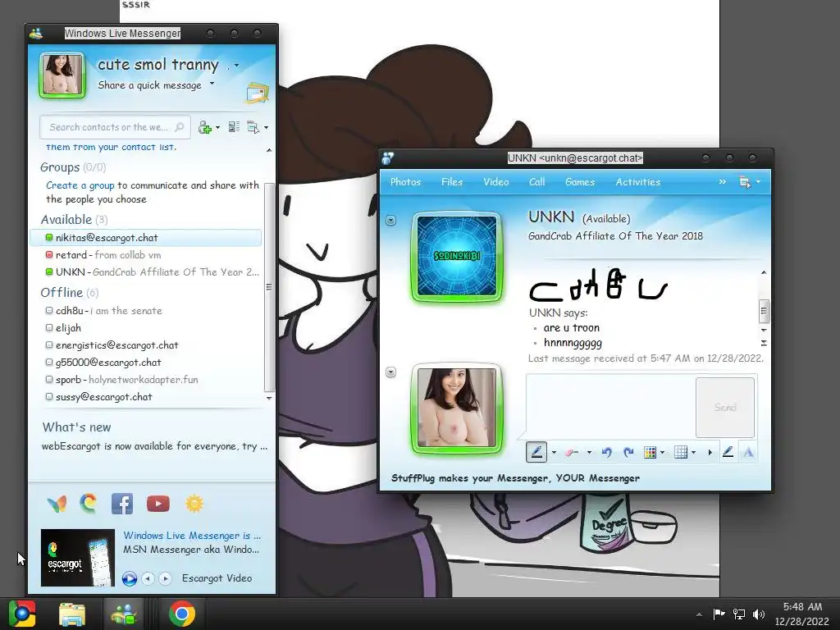Show more ink toolbar options arrow
This screenshot has width=840, height=630.
[710, 453]
